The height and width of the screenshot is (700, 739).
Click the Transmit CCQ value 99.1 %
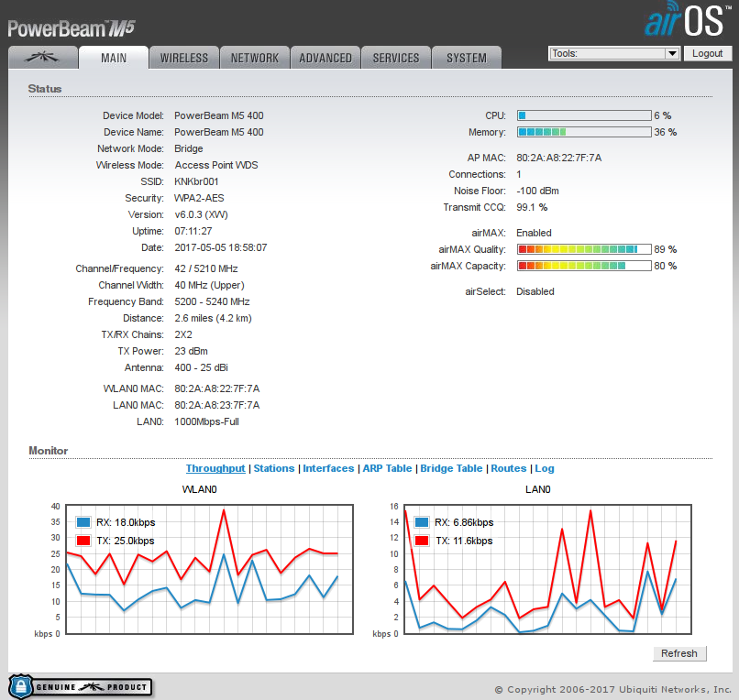click(x=532, y=207)
